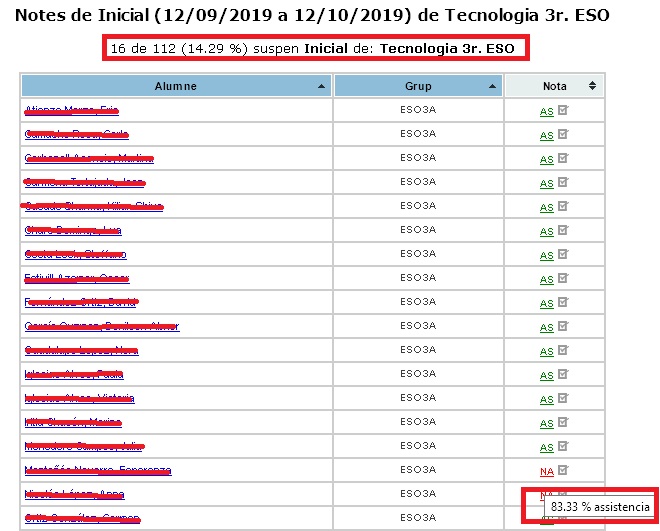Open the student name link in the fifth row

pos(94,207)
